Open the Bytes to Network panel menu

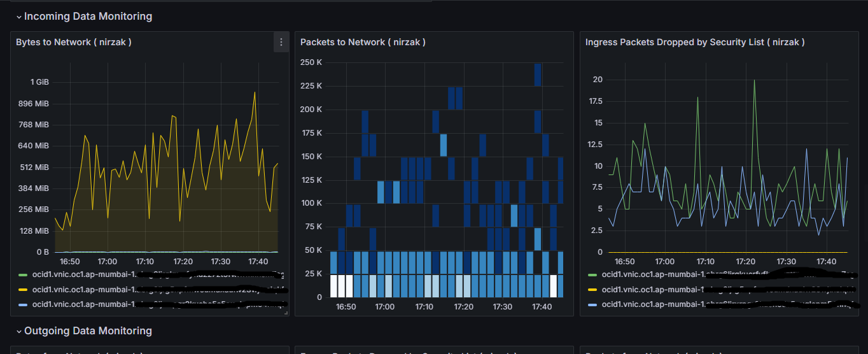click(281, 42)
